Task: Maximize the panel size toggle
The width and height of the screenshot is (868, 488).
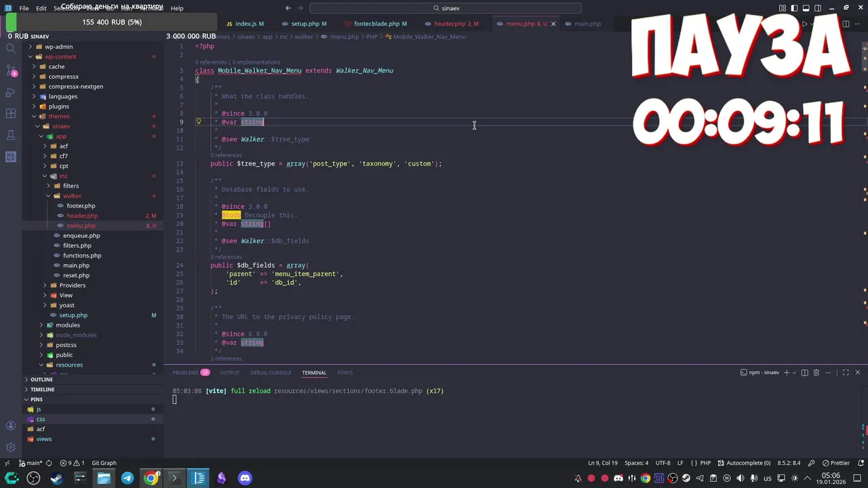Action: point(846,372)
